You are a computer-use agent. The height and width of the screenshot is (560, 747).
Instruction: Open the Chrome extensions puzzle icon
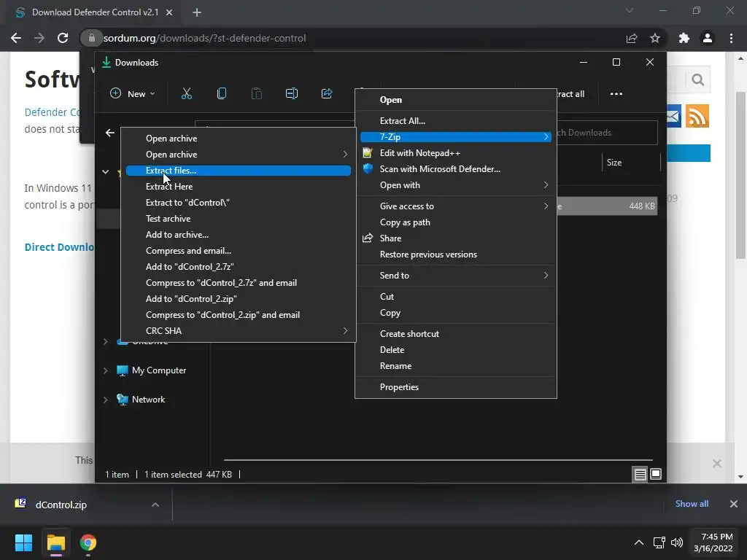(684, 38)
